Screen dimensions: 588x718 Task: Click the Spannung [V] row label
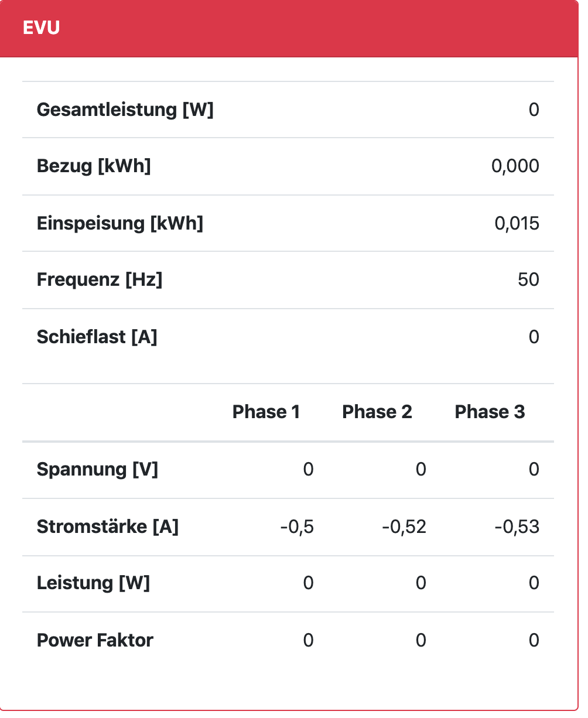pyautogui.click(x=97, y=469)
